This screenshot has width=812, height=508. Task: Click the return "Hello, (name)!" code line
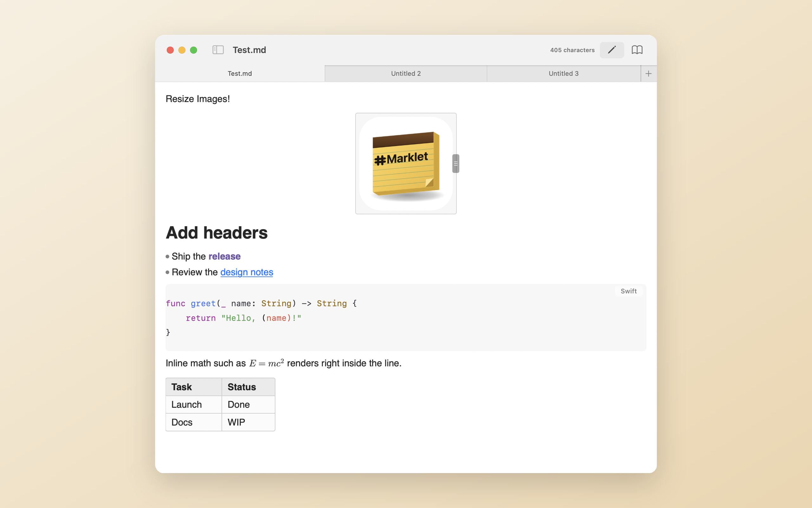tap(244, 318)
